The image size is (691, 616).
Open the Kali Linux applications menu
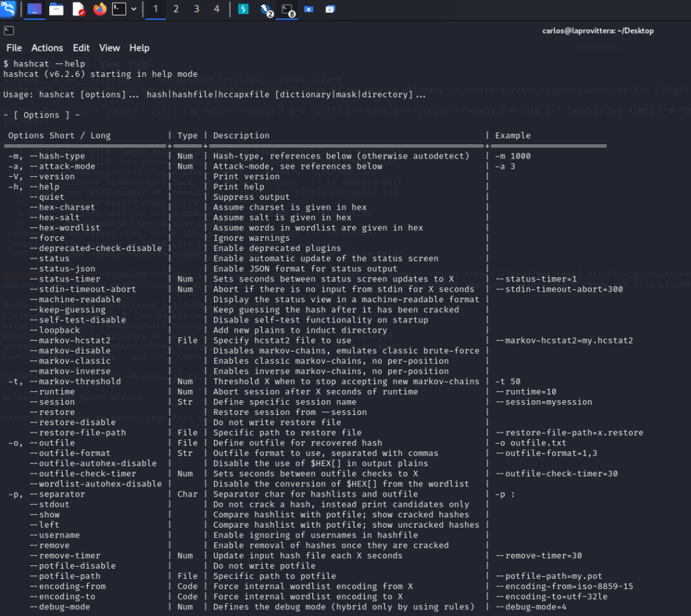8,9
